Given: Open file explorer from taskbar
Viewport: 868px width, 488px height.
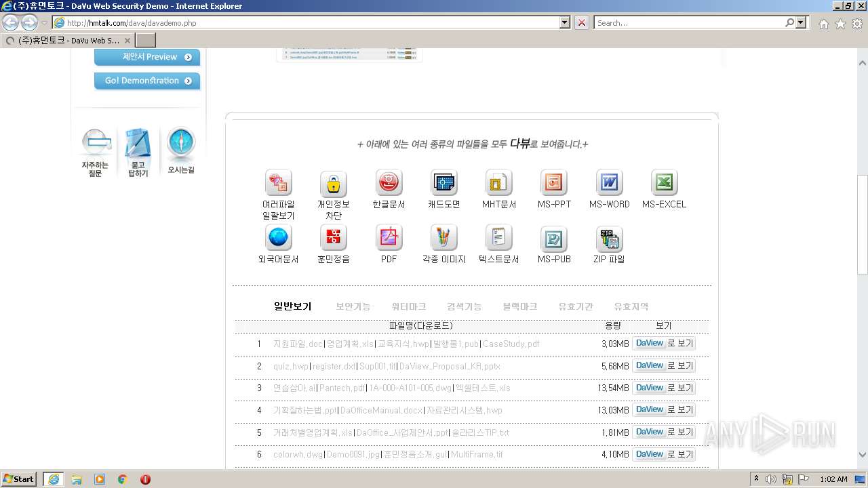Looking at the screenshot, I should pos(77,479).
